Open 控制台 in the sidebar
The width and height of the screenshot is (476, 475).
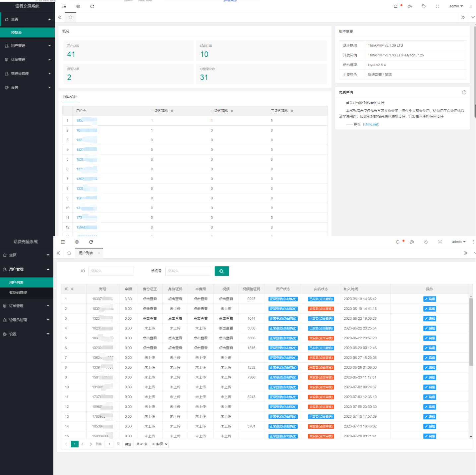click(17, 32)
